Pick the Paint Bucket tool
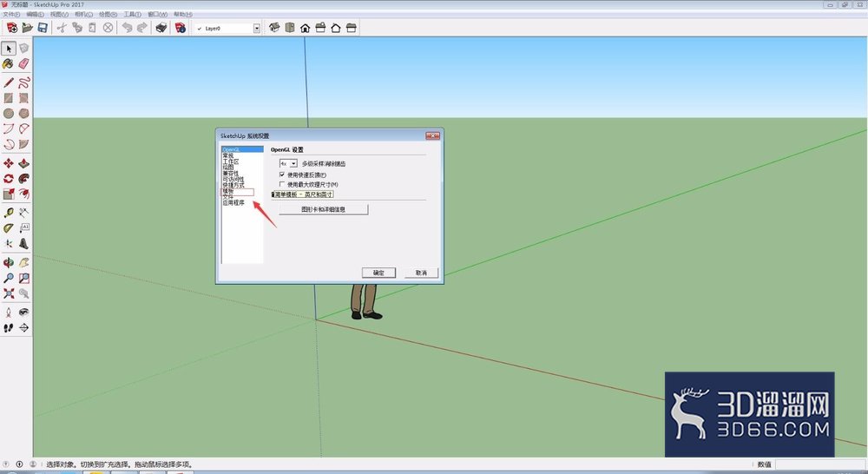Viewport: 868px width, 474px height. 9,64
